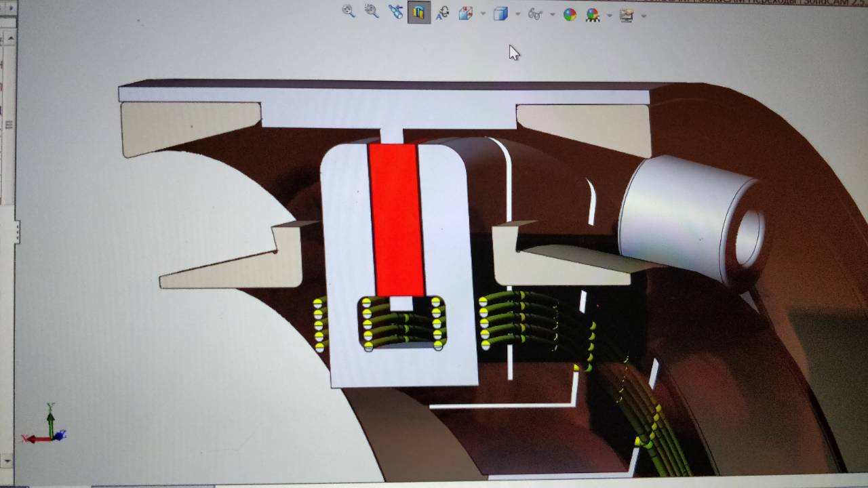Toggle the active Section View button
Viewport: 868px width, 488px height.
[x=419, y=13]
